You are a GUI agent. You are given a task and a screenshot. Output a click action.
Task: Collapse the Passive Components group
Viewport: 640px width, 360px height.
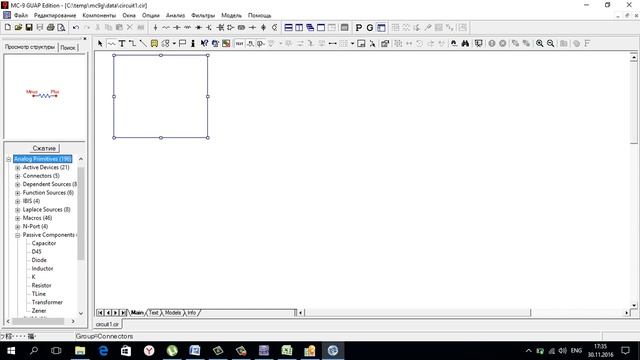click(18, 235)
